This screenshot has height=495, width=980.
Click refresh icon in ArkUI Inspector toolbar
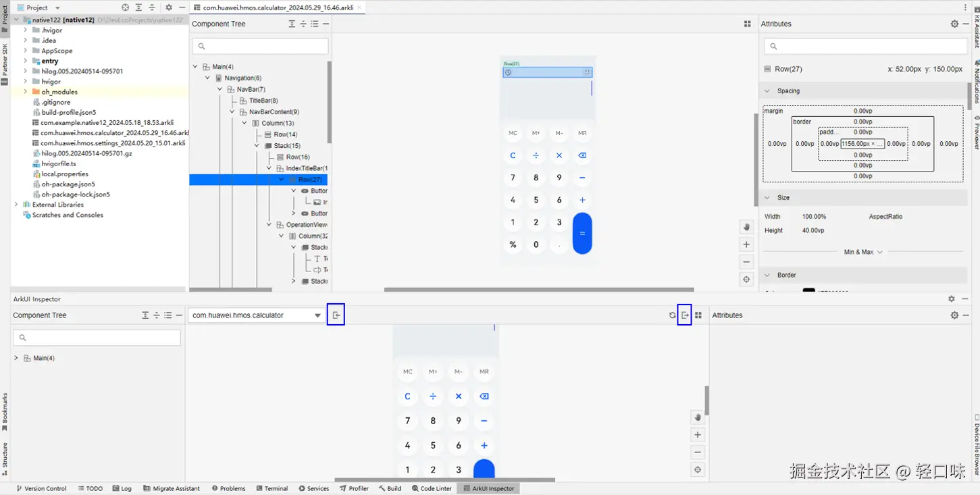tap(672, 315)
